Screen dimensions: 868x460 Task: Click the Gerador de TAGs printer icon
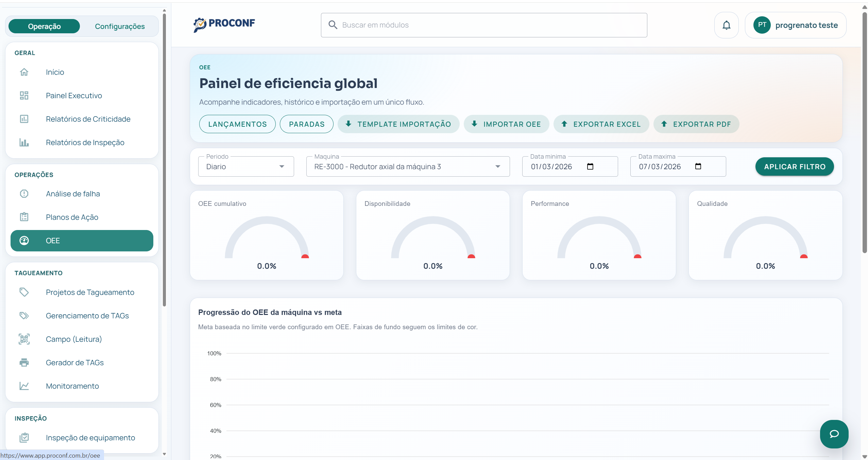[x=24, y=362]
